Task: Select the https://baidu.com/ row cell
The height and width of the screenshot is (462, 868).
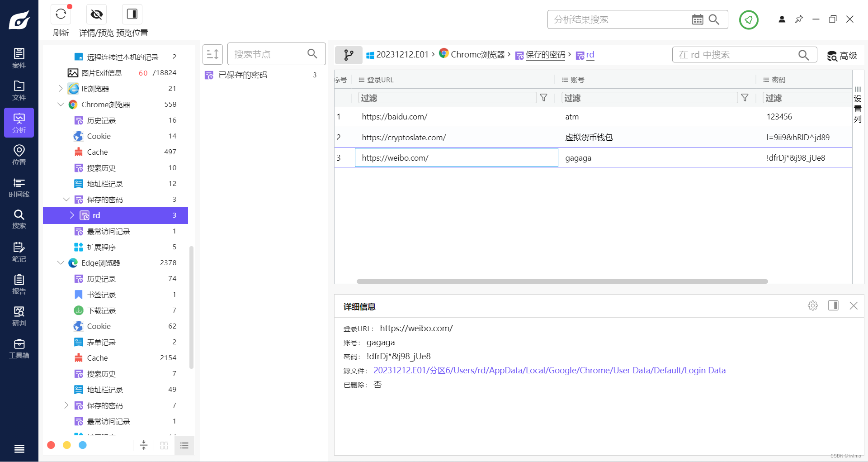Action: pos(456,117)
